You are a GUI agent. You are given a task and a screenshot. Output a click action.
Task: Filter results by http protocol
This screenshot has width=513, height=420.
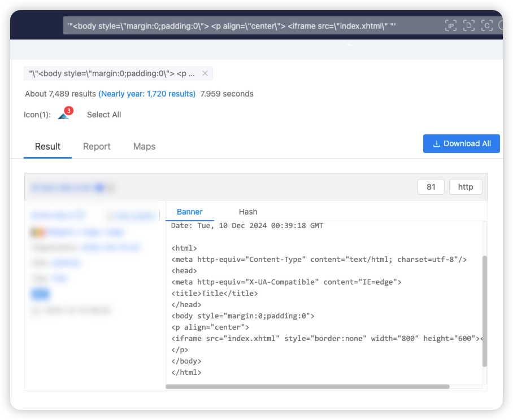466,186
